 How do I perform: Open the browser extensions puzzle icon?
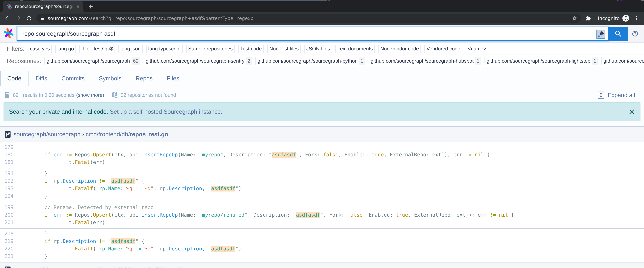click(588, 18)
